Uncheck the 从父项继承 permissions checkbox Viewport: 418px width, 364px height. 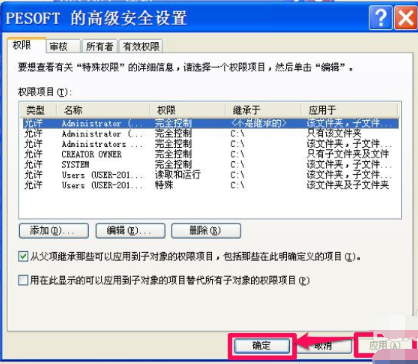pos(23,257)
